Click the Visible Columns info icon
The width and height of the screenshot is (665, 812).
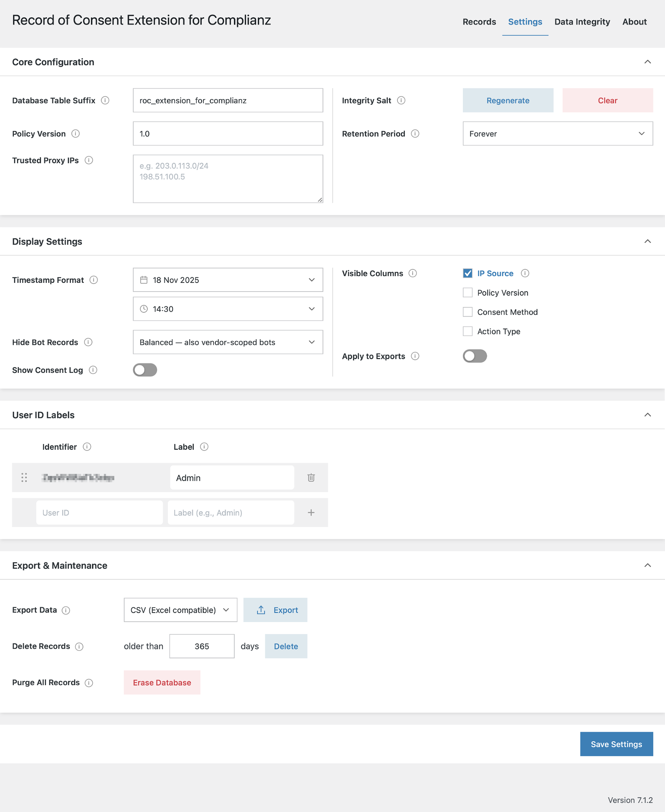[x=413, y=273]
